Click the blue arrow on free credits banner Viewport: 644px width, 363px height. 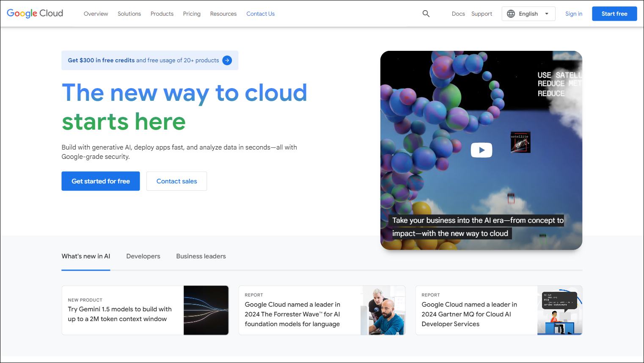(x=227, y=60)
